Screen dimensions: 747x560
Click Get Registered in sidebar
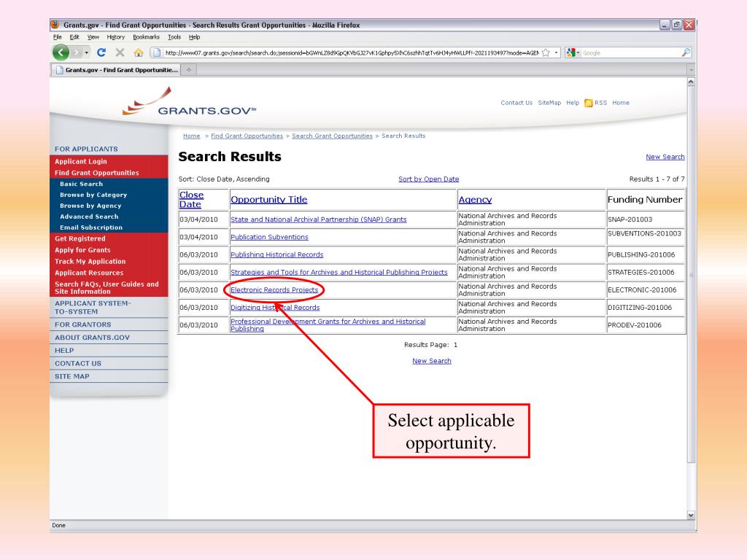[x=80, y=238]
